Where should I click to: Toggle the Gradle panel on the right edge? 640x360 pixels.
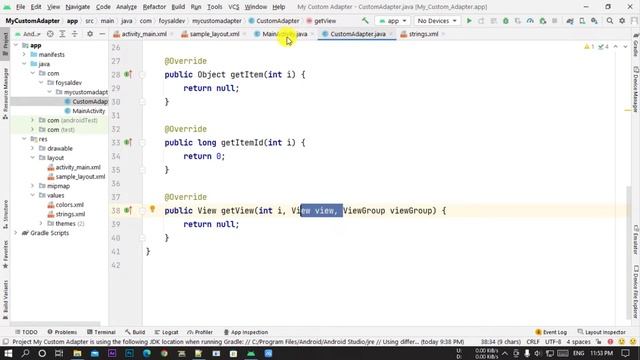point(636,46)
